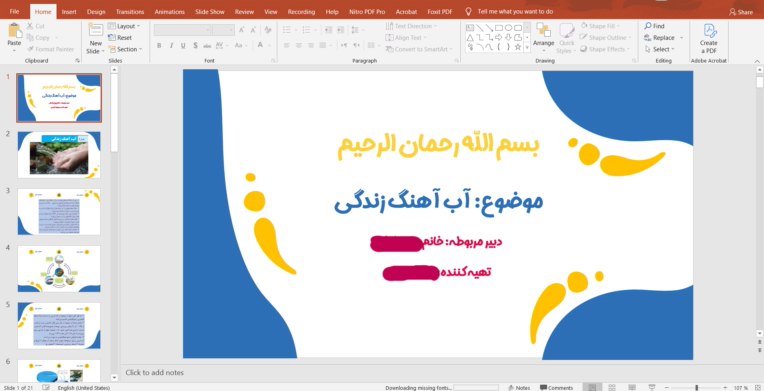Select the right arrow shape

pyautogui.click(x=499, y=38)
